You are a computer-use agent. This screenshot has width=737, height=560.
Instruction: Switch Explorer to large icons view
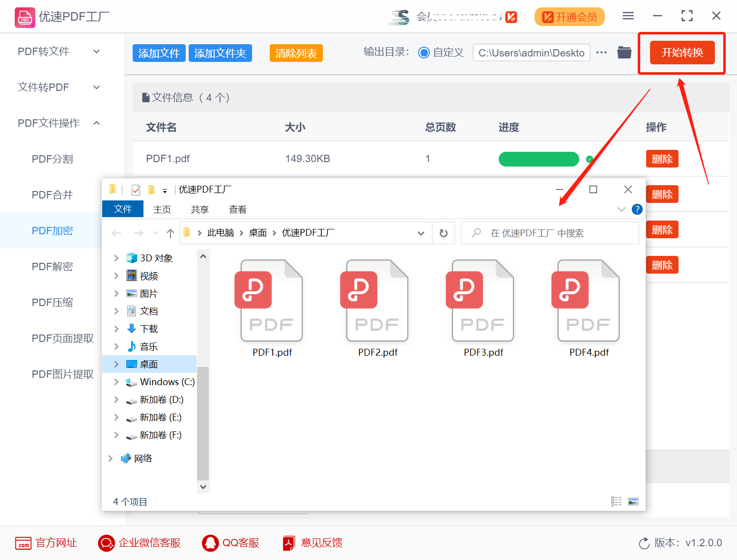[633, 502]
